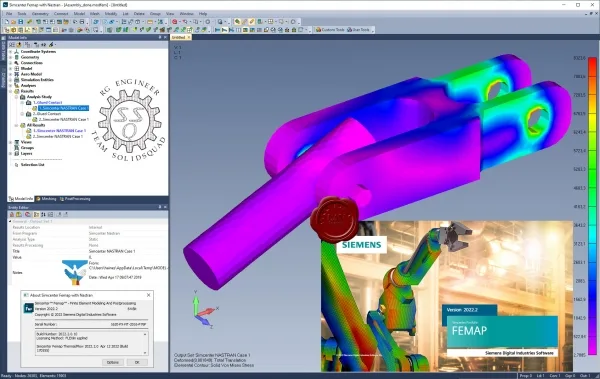This screenshot has width=600, height=379.
Task: Open the Connect menu
Action: [61, 14]
